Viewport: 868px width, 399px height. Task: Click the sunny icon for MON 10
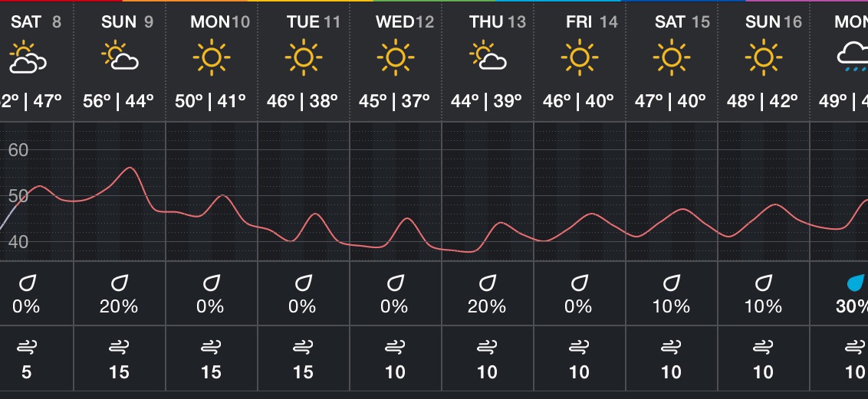point(212,57)
